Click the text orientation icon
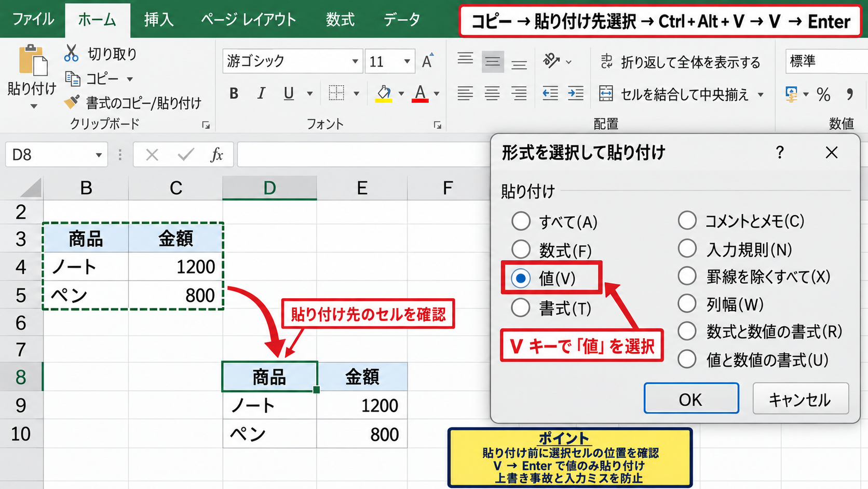 (551, 61)
